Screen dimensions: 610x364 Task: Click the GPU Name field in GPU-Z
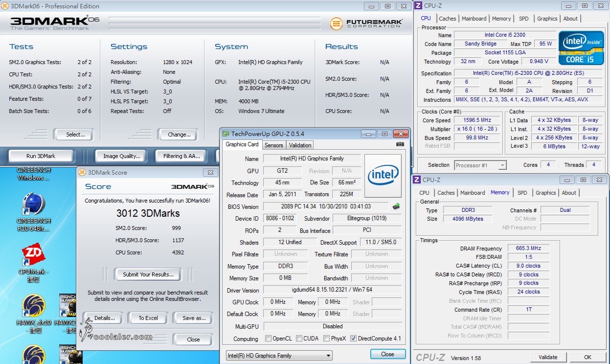pos(312,159)
